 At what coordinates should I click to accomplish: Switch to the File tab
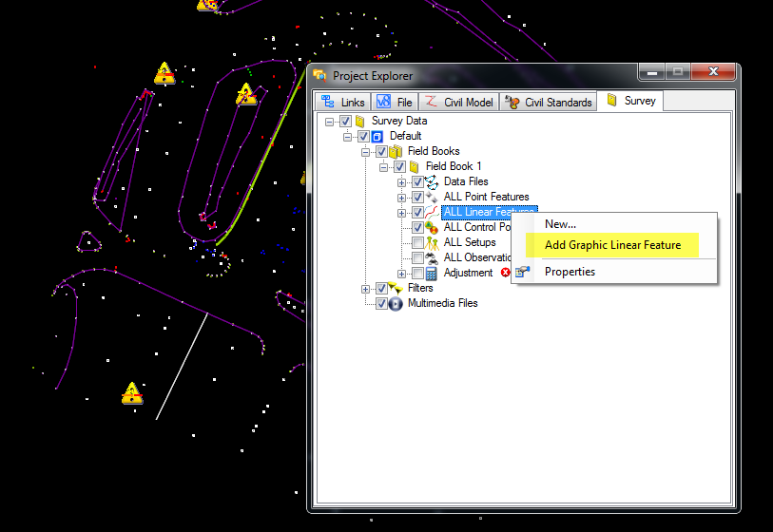(x=395, y=102)
